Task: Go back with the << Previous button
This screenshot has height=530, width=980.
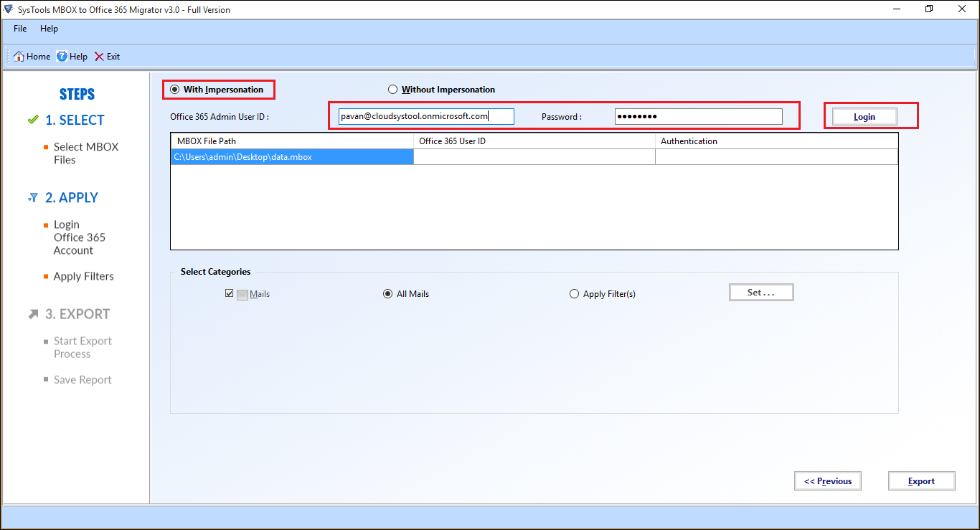Action: [x=828, y=481]
